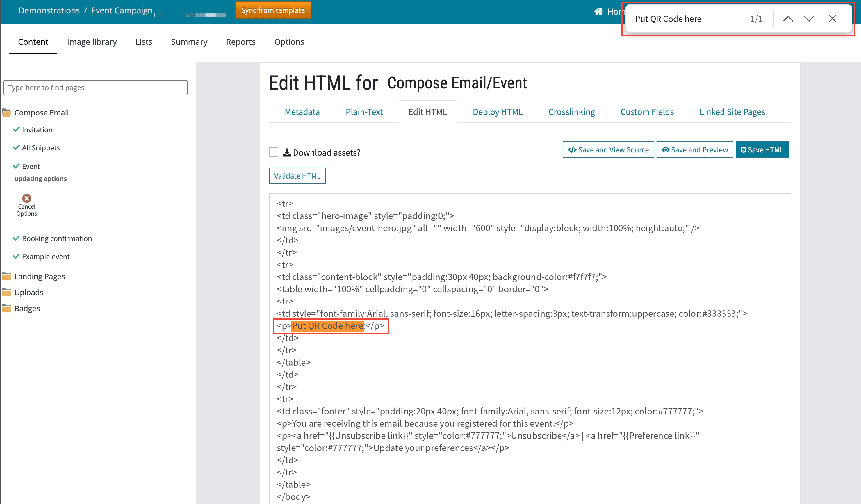
Task: Enable the Download assets checkbox
Action: pyautogui.click(x=273, y=152)
